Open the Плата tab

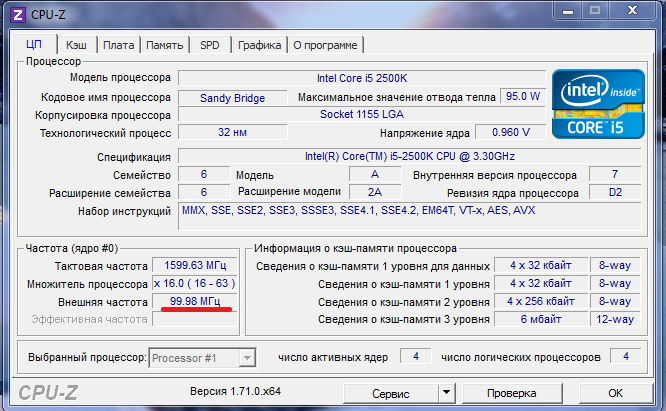coord(119,45)
